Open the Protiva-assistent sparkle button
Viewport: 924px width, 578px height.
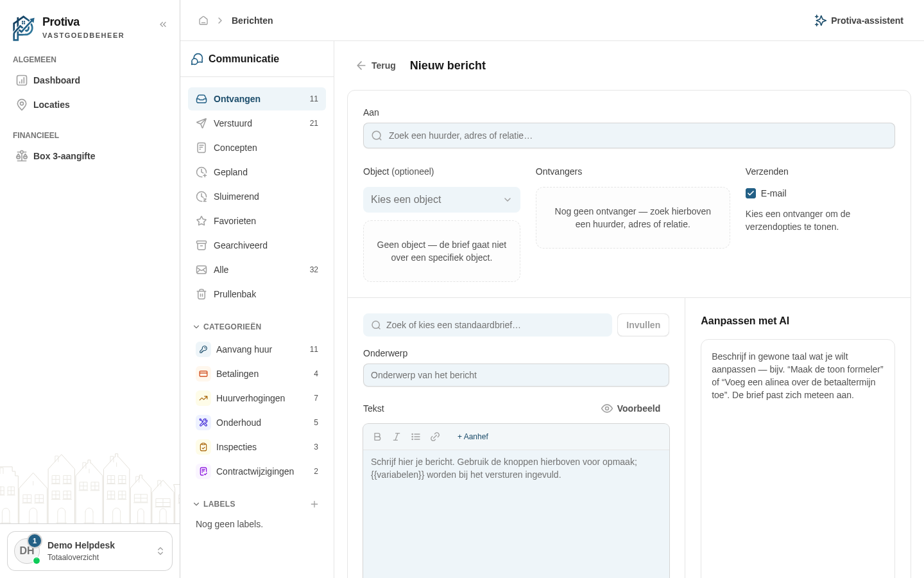859,21
